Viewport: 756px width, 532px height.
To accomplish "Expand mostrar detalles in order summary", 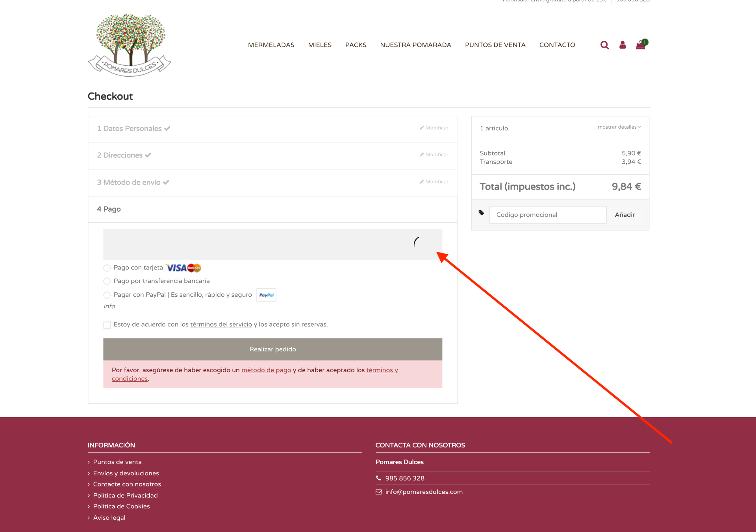I will (x=619, y=127).
